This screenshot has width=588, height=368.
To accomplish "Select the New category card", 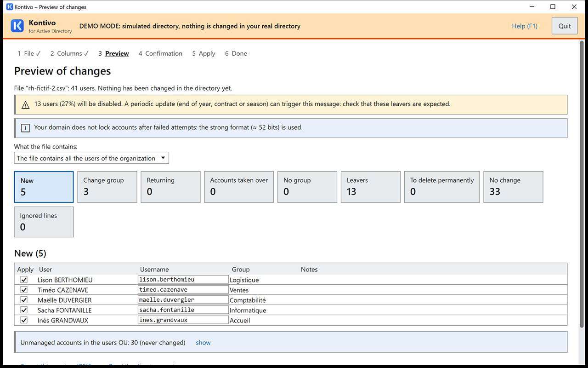I will point(44,187).
